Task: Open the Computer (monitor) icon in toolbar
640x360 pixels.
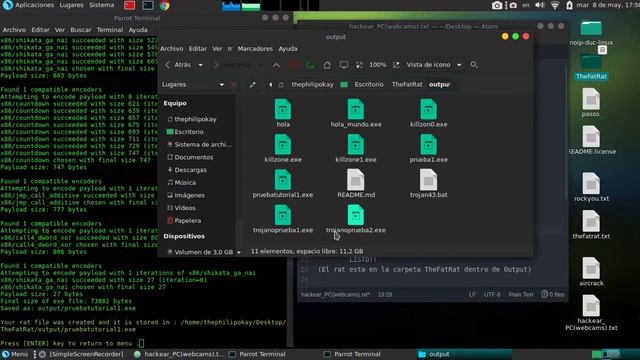Action: click(x=344, y=65)
